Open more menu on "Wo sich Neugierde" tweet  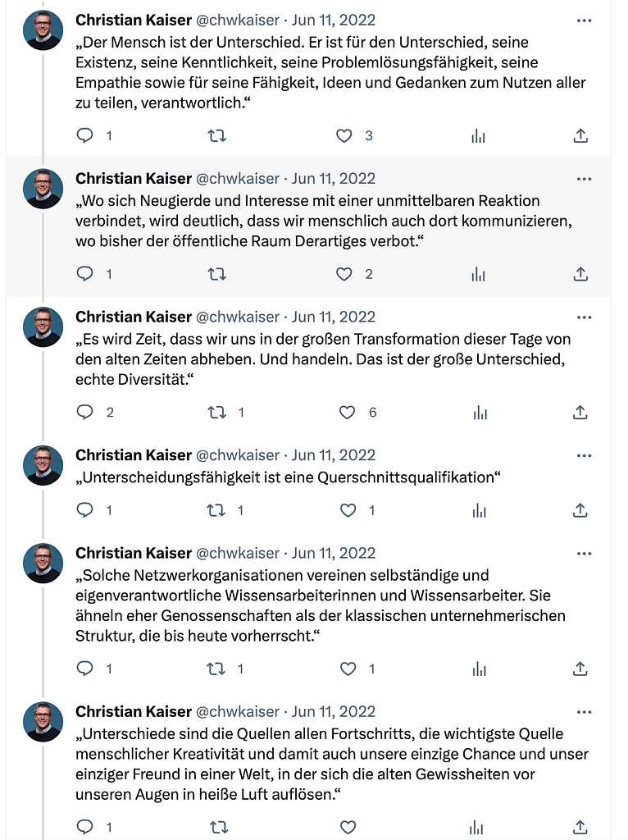pos(584,179)
